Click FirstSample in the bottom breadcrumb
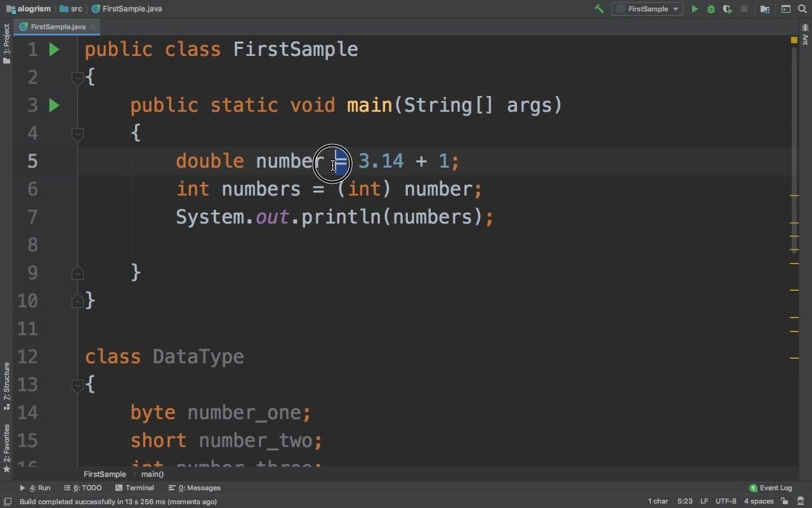812x508 pixels. pos(105,474)
